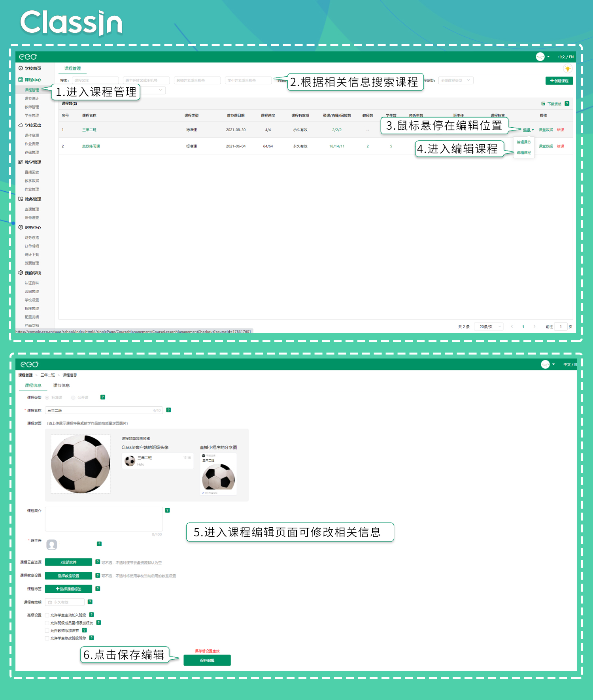Switch to the 课节信息 tab

(61, 385)
